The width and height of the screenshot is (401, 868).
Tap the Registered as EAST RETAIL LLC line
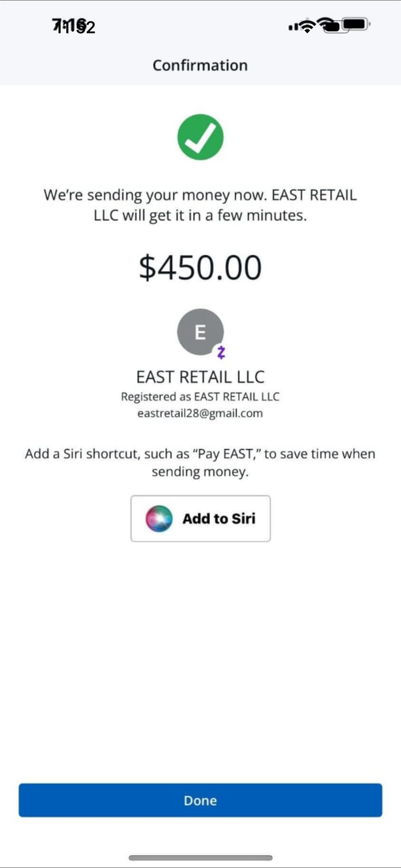click(x=200, y=397)
